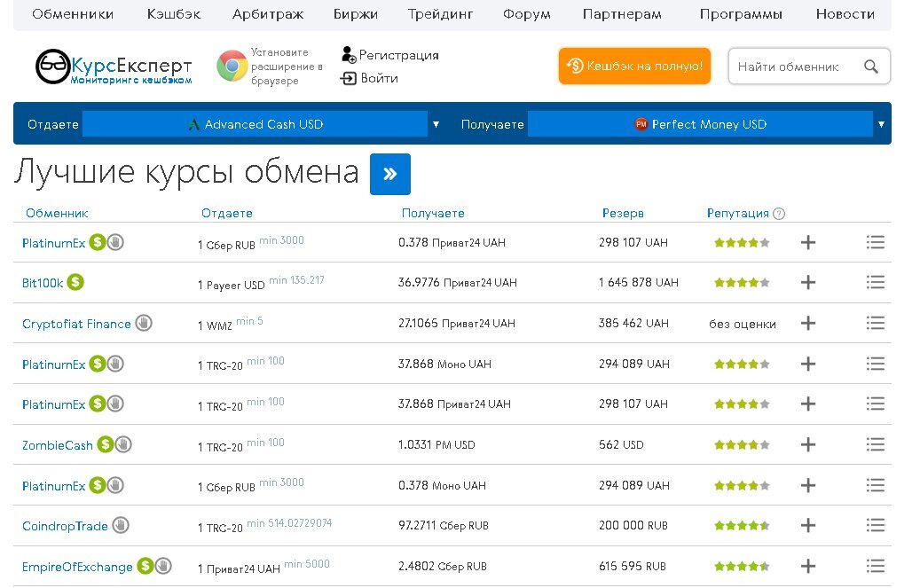Screen dimensions: 920x588
Task: Click green cashback icon next to ZombieCash
Action: 105,444
